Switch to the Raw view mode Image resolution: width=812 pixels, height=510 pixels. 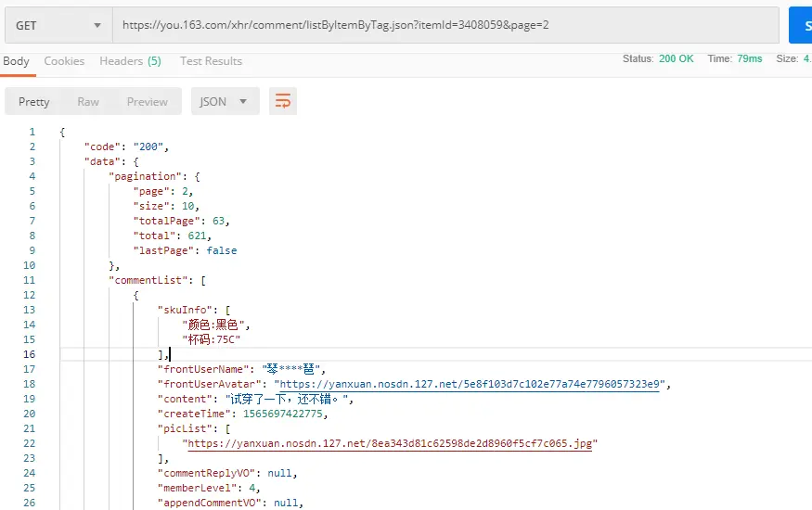(x=88, y=101)
